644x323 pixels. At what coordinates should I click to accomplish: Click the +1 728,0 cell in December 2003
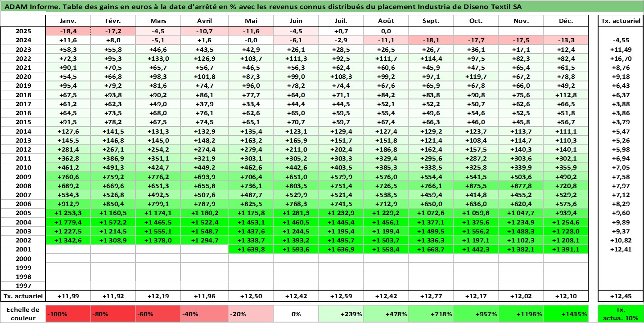566,231
